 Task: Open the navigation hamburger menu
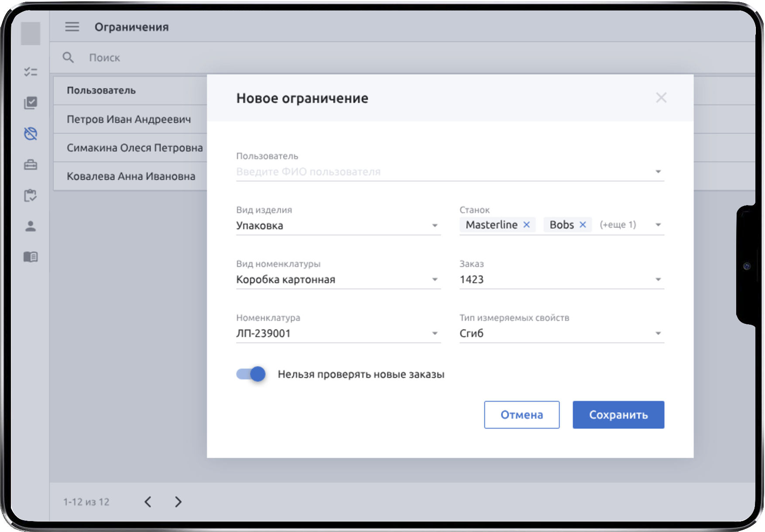(x=72, y=27)
